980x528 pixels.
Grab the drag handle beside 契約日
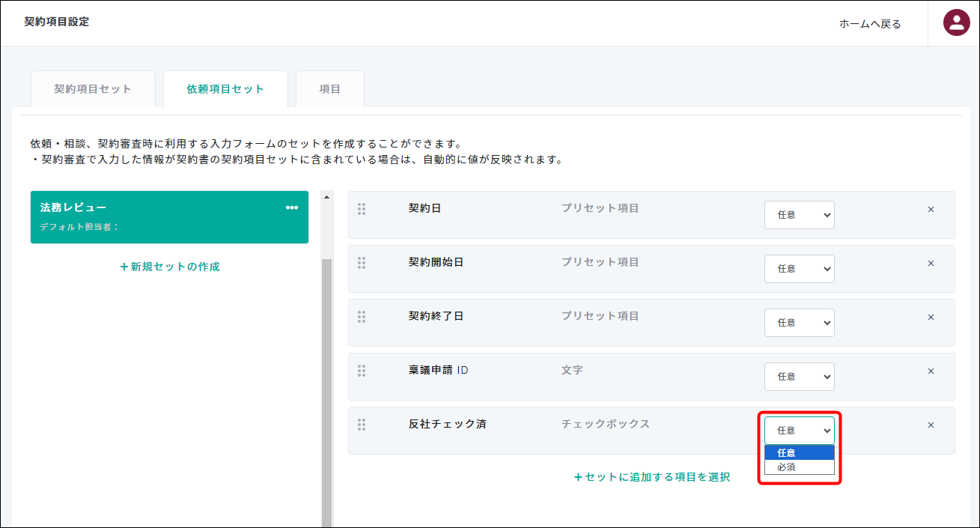coord(362,208)
